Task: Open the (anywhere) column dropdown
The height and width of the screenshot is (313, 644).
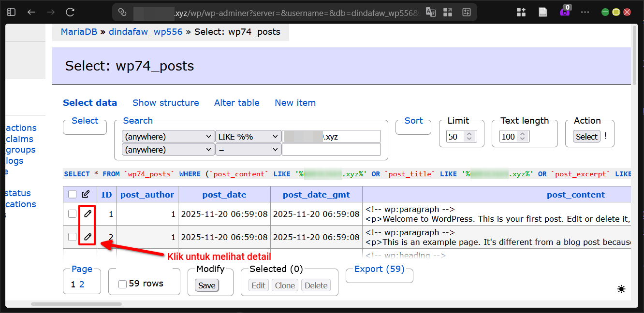Action: 168,136
